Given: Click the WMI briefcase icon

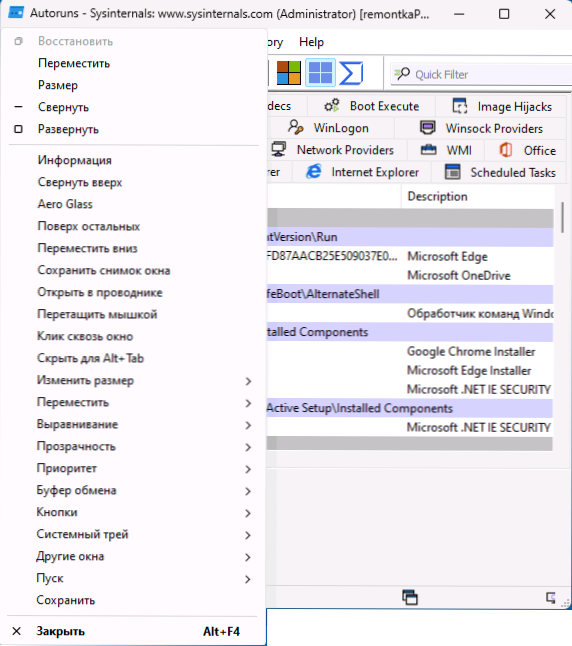Looking at the screenshot, I should (428, 150).
